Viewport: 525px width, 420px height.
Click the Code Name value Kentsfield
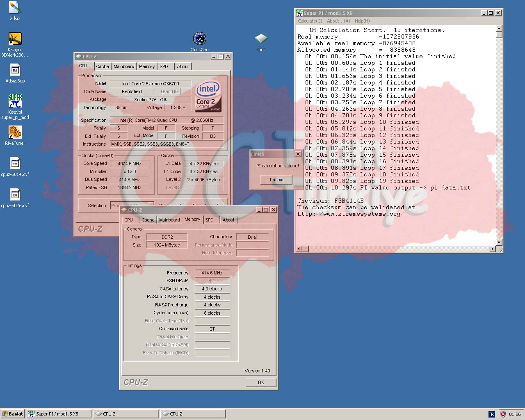tap(132, 91)
